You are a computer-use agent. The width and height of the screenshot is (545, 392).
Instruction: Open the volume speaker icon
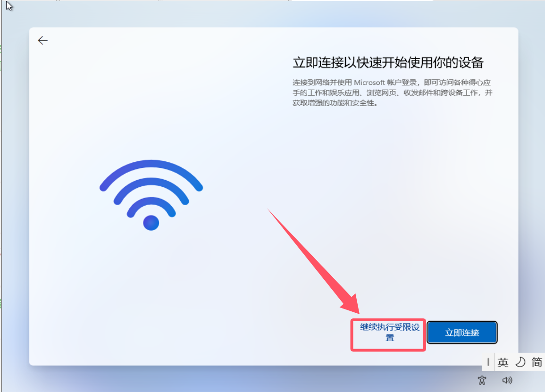point(507,380)
